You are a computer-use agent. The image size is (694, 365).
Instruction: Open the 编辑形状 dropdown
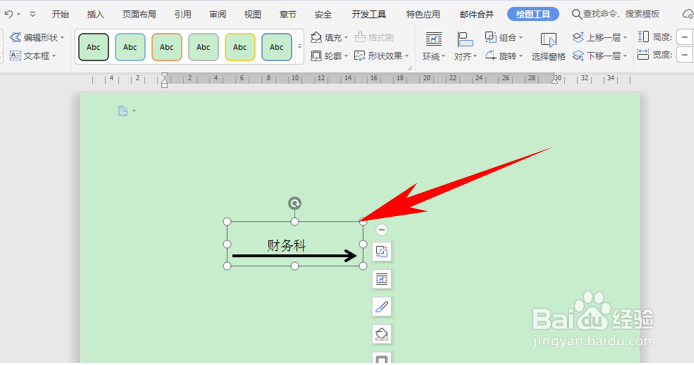pyautogui.click(x=37, y=38)
